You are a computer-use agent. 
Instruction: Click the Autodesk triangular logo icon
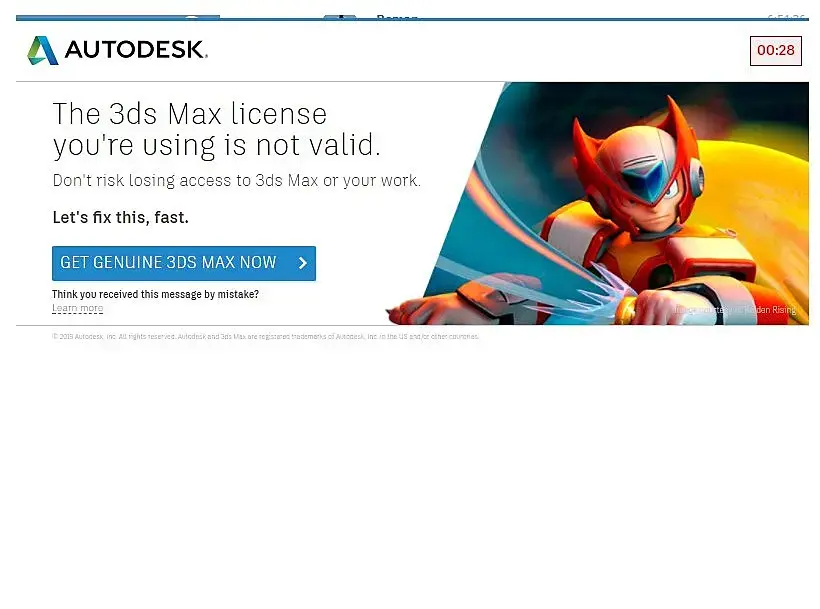[42, 50]
